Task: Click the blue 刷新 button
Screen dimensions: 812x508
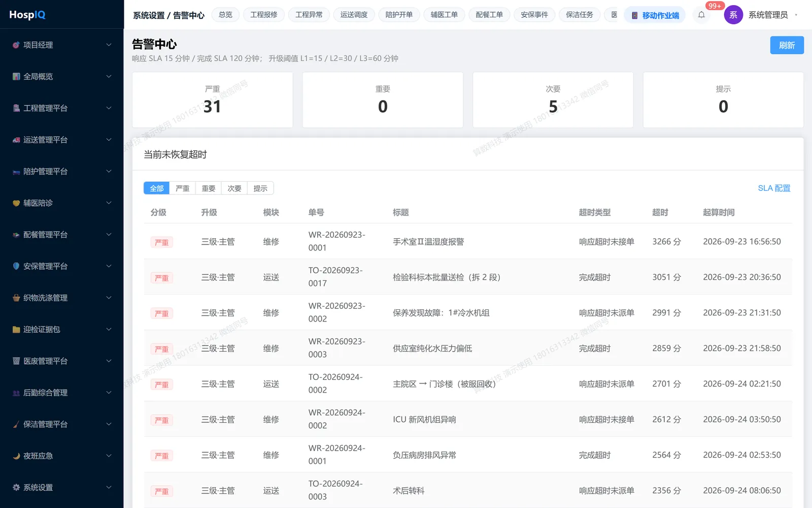Action: (x=787, y=45)
